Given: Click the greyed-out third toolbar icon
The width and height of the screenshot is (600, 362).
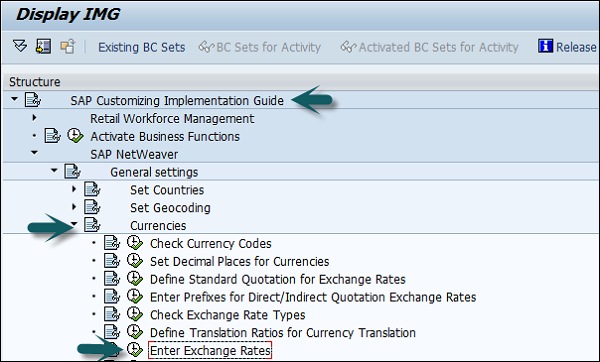Looking at the screenshot, I should tap(68, 47).
